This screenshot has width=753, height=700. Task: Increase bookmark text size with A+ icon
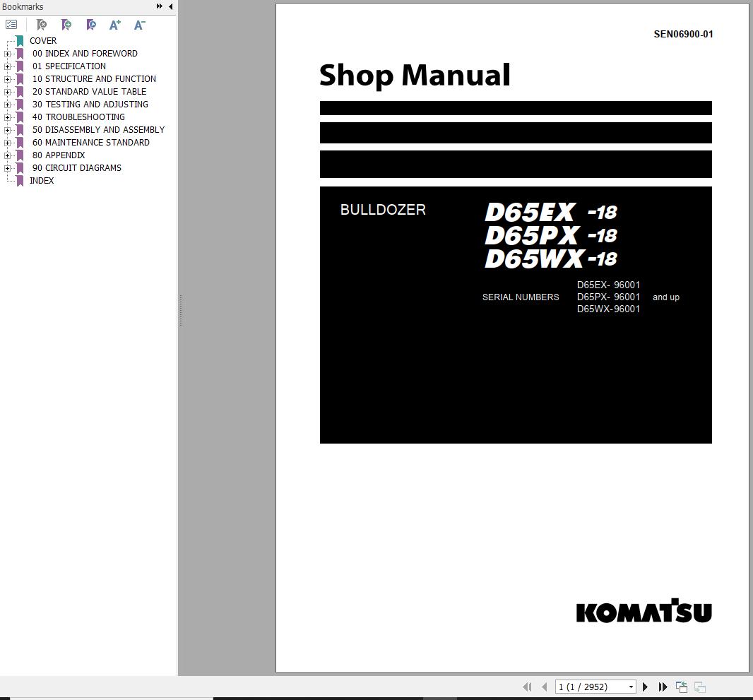click(114, 25)
